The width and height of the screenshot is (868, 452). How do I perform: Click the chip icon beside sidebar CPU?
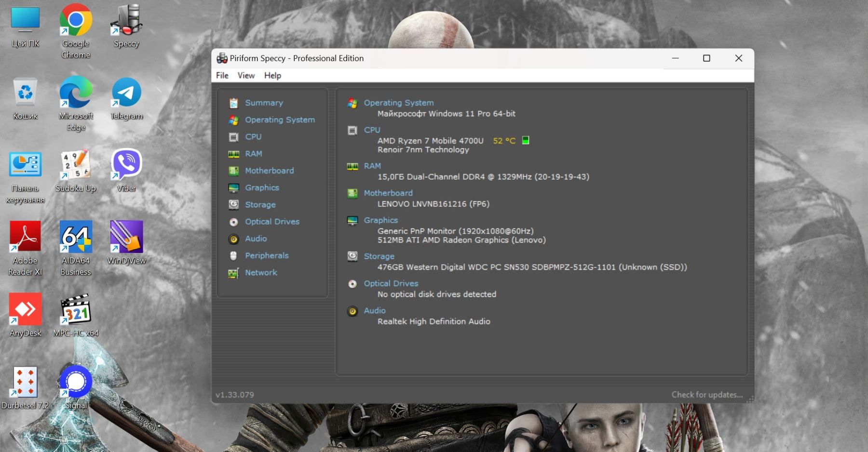pyautogui.click(x=234, y=137)
